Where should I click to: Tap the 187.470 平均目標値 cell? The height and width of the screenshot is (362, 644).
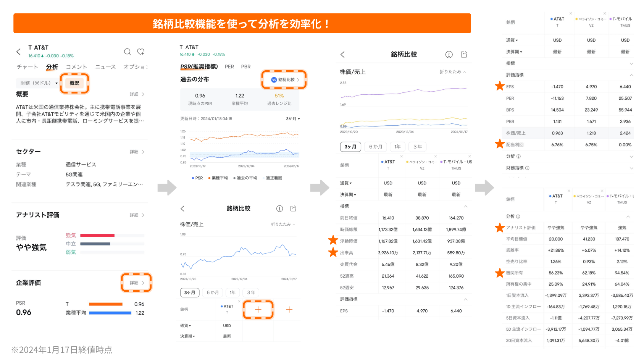[622, 239]
